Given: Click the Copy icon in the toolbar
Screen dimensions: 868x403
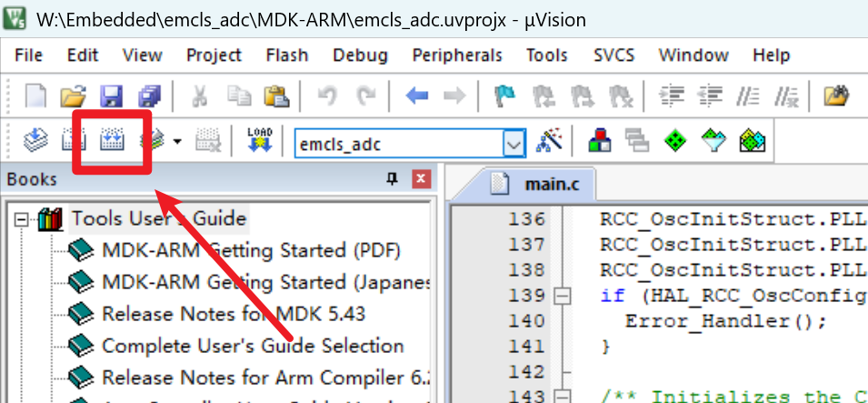Looking at the screenshot, I should 239,96.
